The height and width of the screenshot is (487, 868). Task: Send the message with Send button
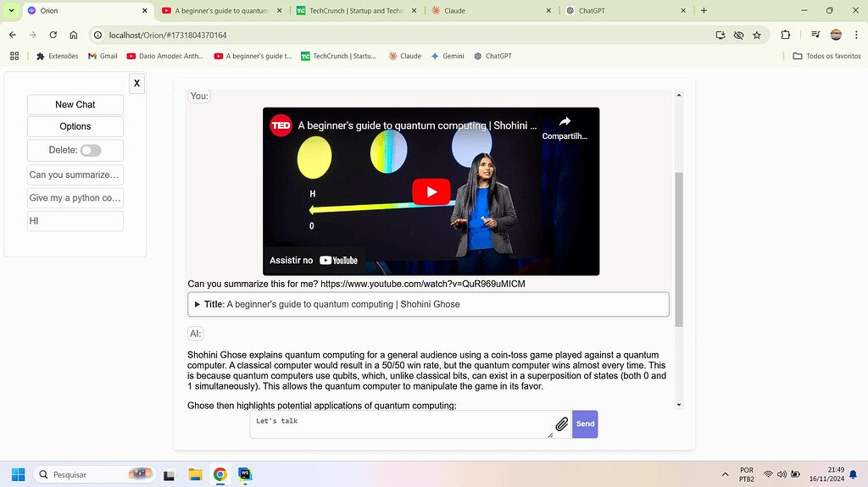point(585,424)
